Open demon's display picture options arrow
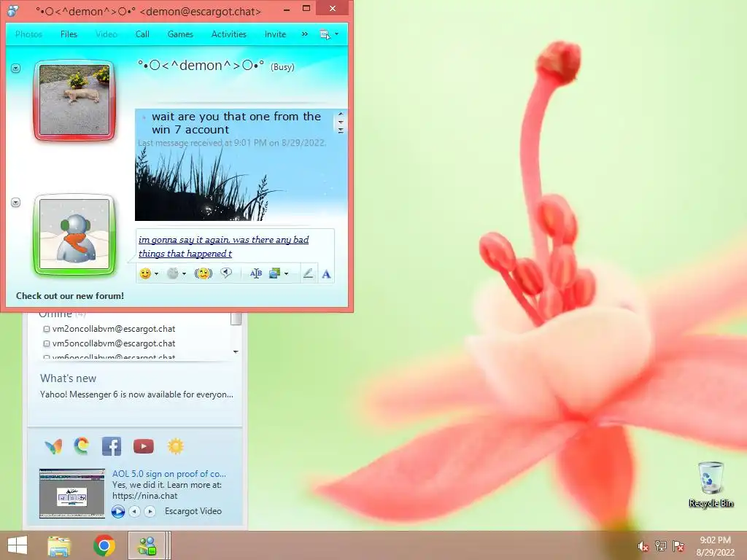 click(x=16, y=69)
